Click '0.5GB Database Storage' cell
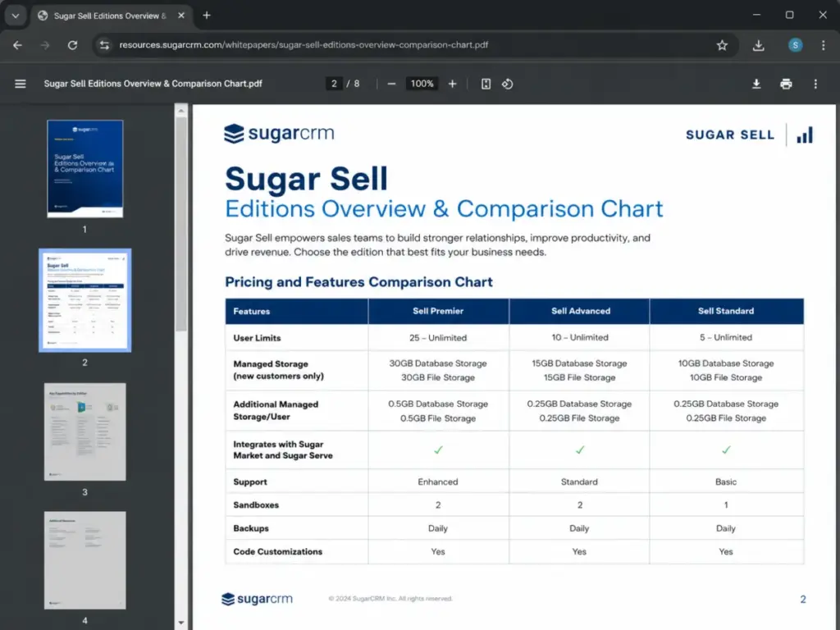Image resolution: width=840 pixels, height=630 pixels. [438, 404]
